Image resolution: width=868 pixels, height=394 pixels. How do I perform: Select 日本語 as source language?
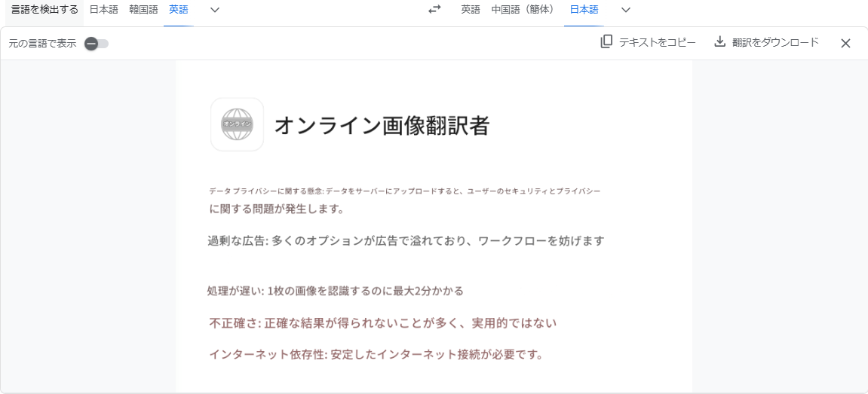pos(103,9)
